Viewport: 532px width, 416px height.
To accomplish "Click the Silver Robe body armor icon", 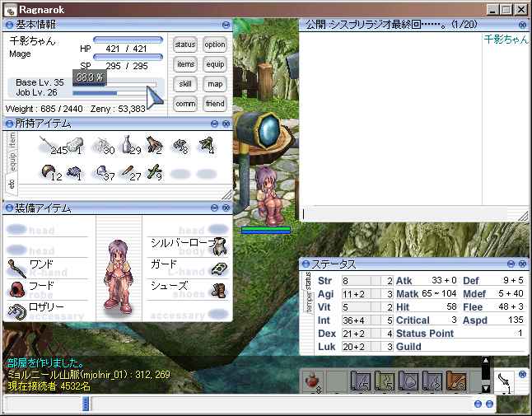I will coord(220,246).
